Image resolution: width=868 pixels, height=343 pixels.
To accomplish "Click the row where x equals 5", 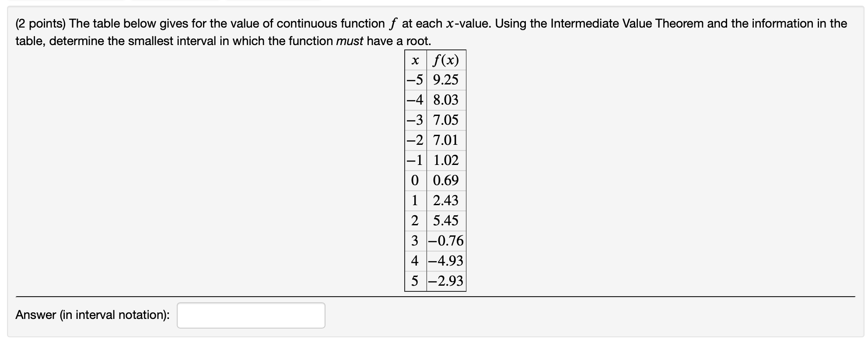I will tap(414, 280).
